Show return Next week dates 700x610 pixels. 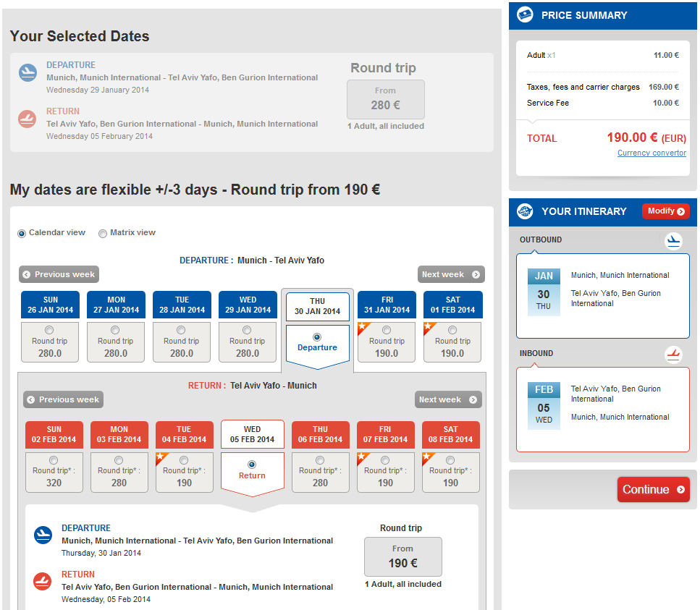448,399
